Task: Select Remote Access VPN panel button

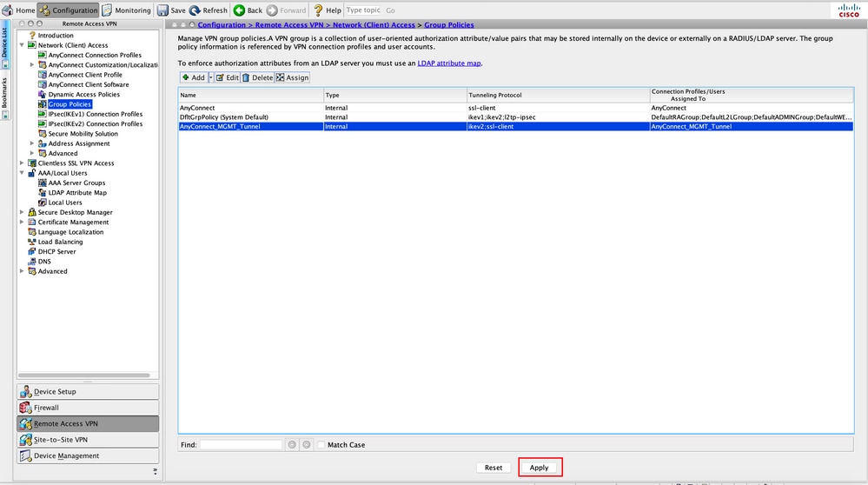Action: (x=88, y=424)
